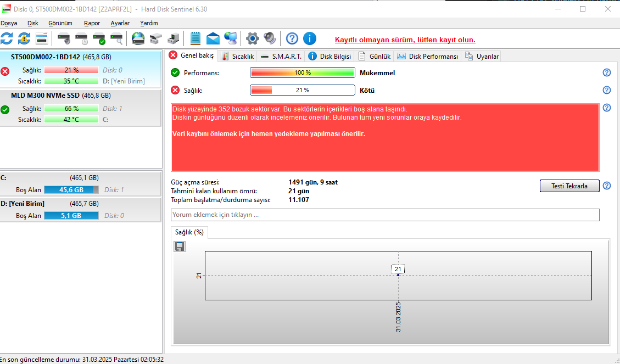
Task: Open the Yardım menu
Action: (x=149, y=23)
